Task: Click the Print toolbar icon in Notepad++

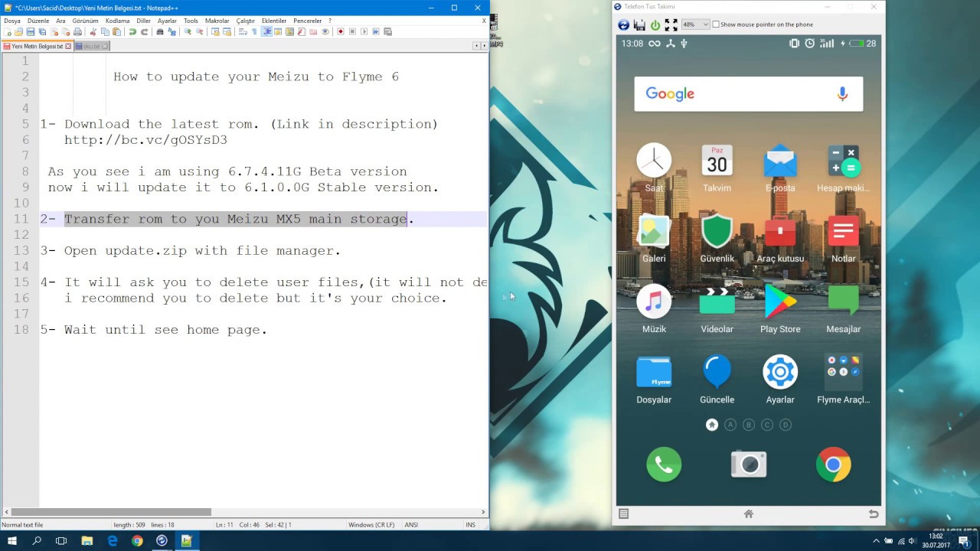Action: click(x=77, y=32)
